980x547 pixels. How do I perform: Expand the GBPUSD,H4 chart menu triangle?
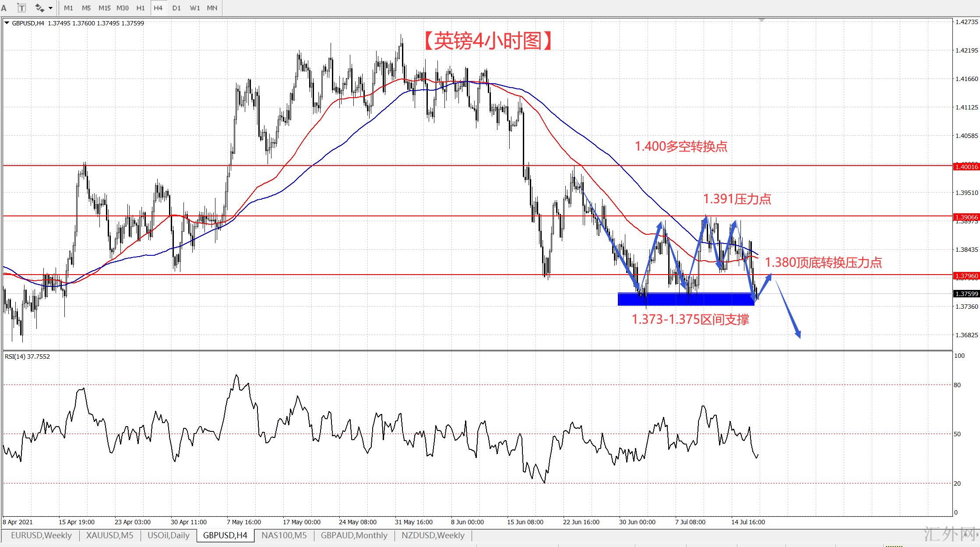7,23
